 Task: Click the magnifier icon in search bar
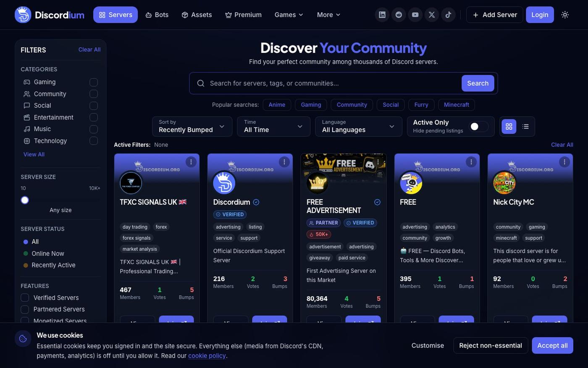201,83
